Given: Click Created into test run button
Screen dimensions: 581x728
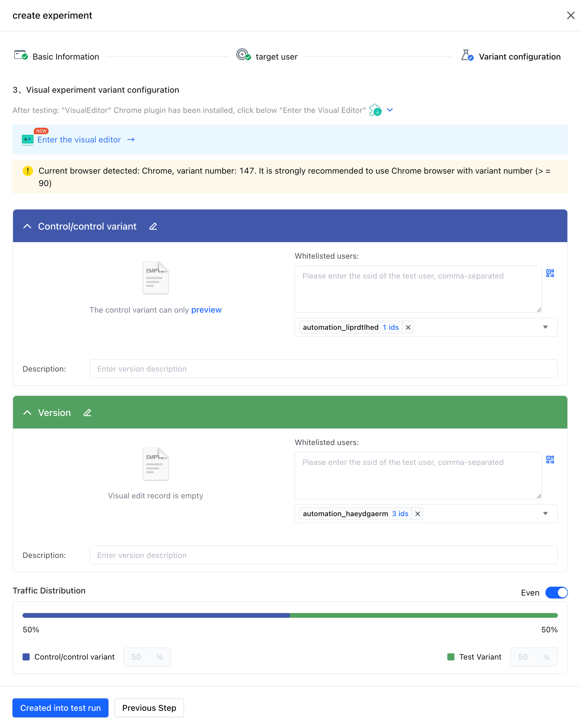Looking at the screenshot, I should (60, 708).
